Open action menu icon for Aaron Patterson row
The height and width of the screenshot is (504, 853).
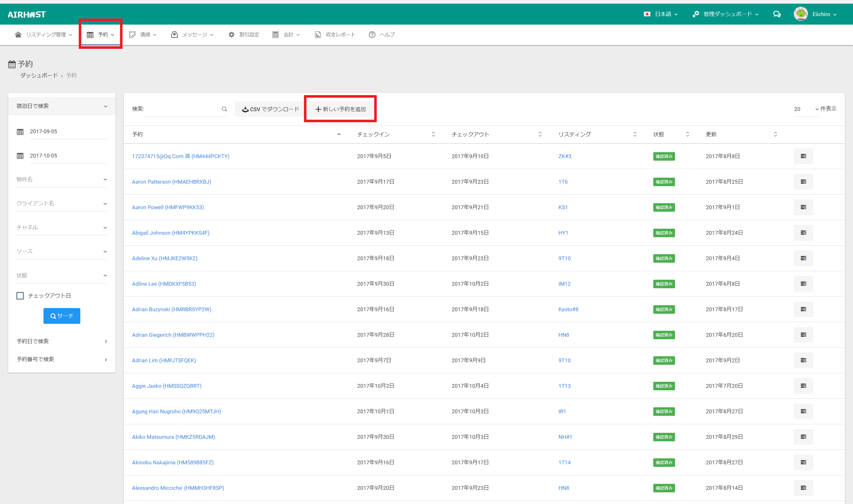(x=803, y=182)
